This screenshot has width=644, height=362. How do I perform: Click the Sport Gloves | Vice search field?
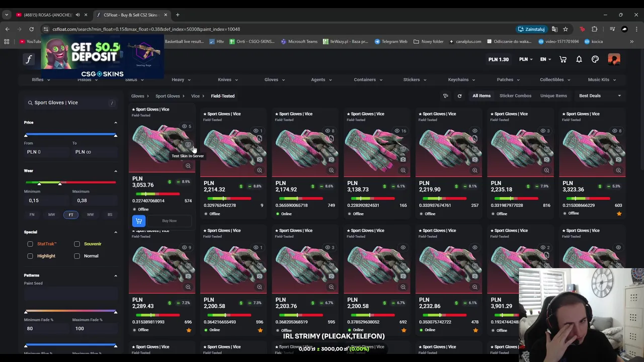tap(70, 103)
